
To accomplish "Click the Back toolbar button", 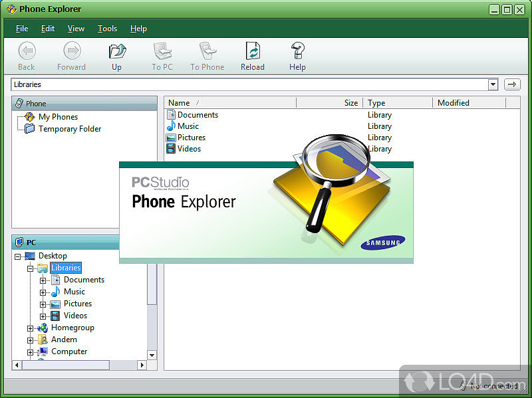I will (x=27, y=56).
